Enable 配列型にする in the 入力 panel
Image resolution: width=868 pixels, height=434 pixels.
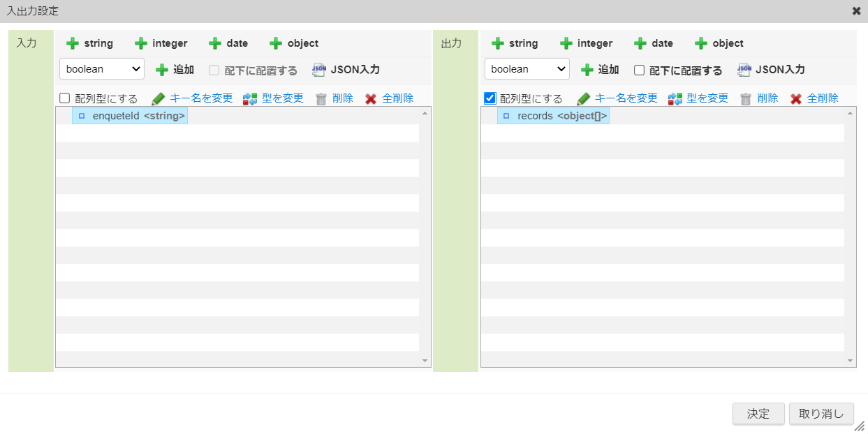pyautogui.click(x=65, y=98)
